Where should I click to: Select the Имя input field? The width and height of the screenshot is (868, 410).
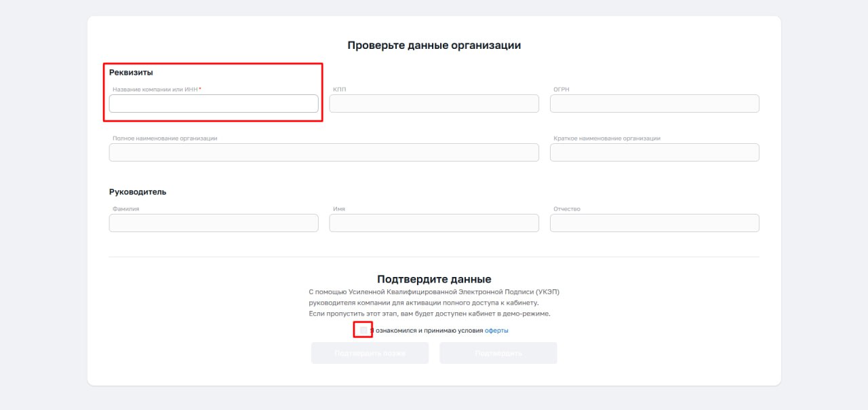pyautogui.click(x=433, y=223)
